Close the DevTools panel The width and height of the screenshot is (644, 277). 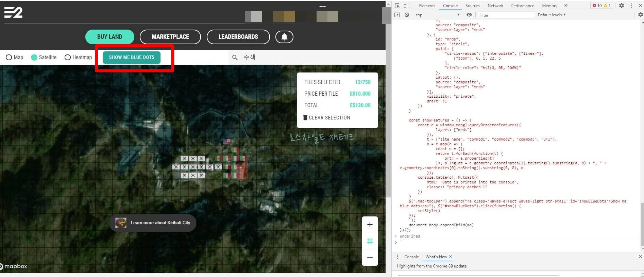[640, 5]
